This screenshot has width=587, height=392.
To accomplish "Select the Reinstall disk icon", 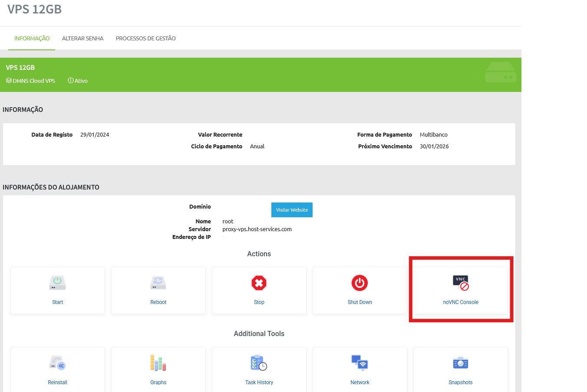I will tap(57, 363).
